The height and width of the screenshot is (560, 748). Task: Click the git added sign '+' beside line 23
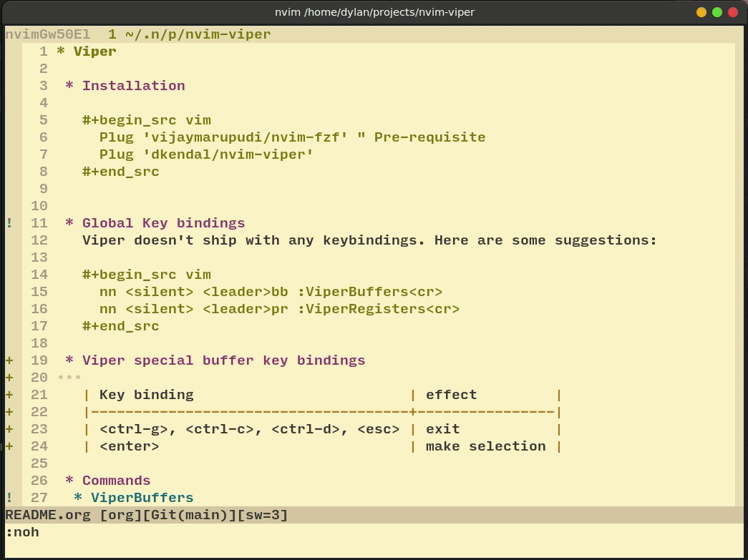pos(9,429)
